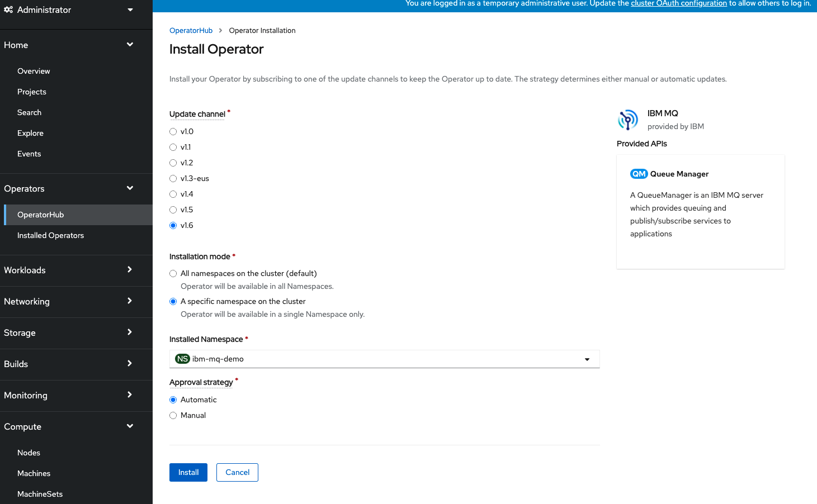817x504 pixels.
Task: Expand the Monitoring navigation section
Action: coord(76,396)
